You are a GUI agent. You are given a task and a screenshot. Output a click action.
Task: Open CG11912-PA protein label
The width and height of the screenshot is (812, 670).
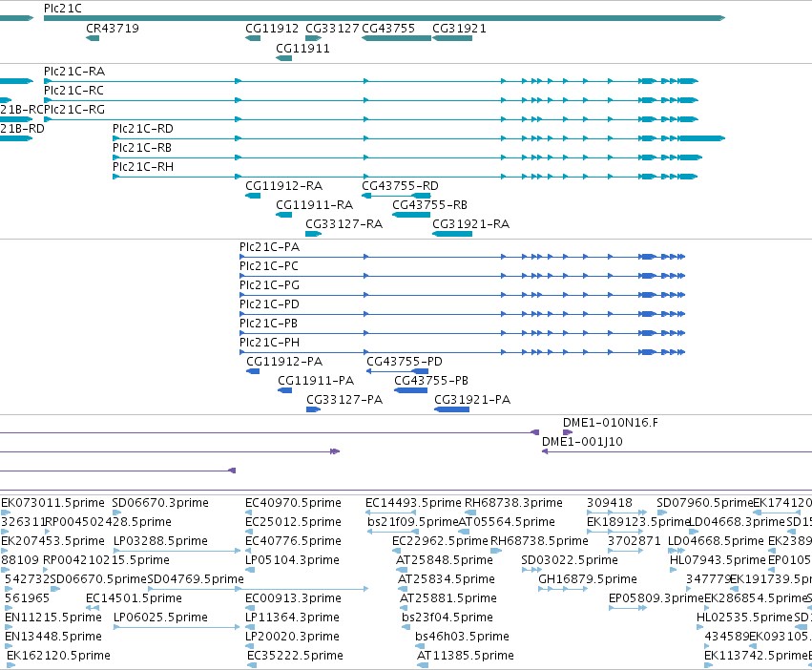point(284,361)
